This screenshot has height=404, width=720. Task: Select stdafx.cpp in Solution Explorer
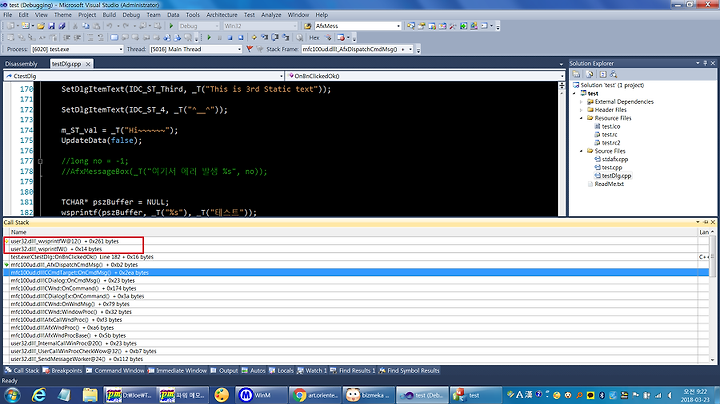(614, 159)
